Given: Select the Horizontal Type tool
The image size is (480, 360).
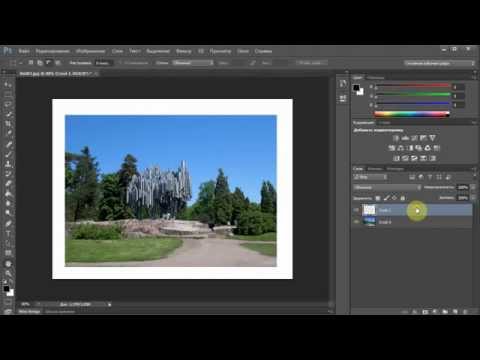Looking at the screenshot, I should click(8, 234).
